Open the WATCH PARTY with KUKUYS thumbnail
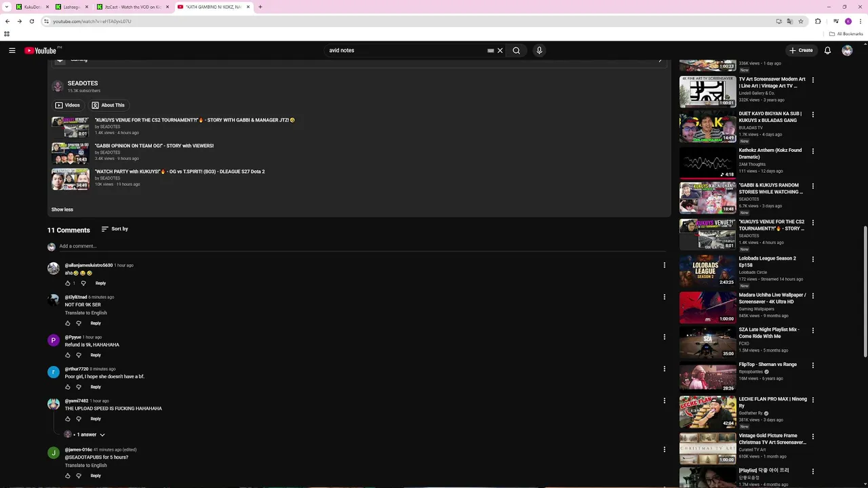The width and height of the screenshot is (868, 488). click(71, 178)
